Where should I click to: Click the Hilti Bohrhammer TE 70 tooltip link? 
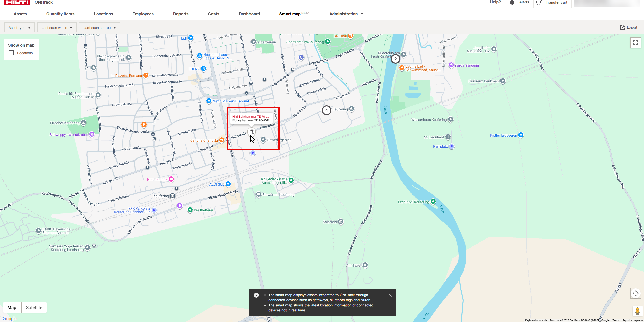point(251,117)
